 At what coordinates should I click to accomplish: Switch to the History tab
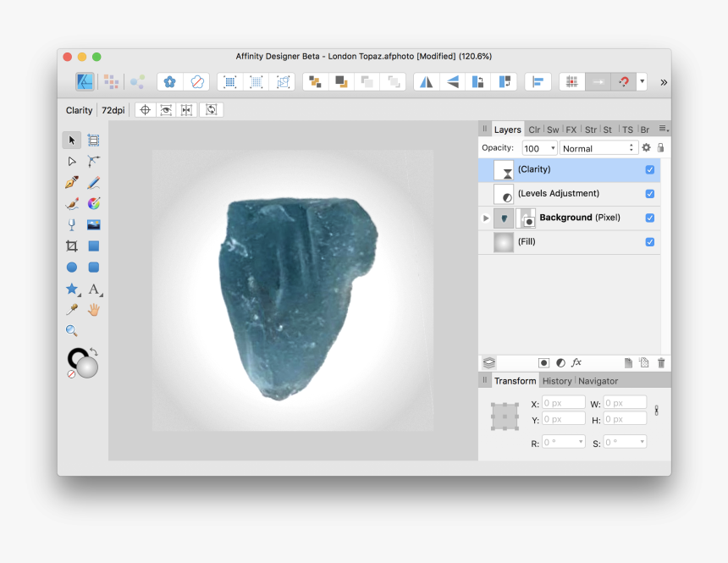coord(557,380)
